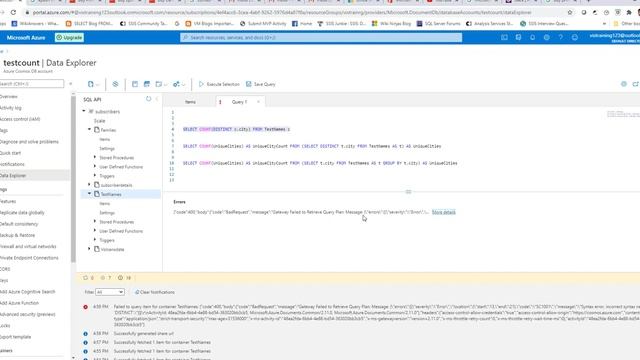Open the New Container toolbar icon
Viewport: 640px width, 360px height.
coord(91,84)
